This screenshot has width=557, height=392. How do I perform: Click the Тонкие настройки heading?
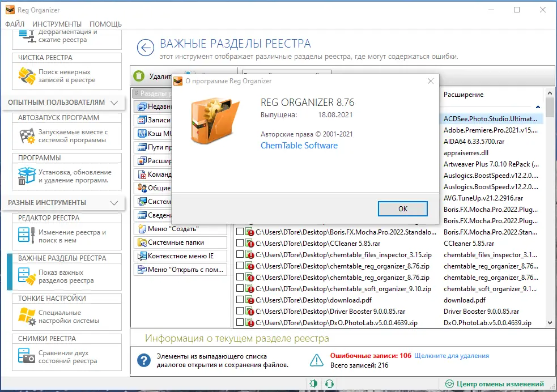[52, 299]
